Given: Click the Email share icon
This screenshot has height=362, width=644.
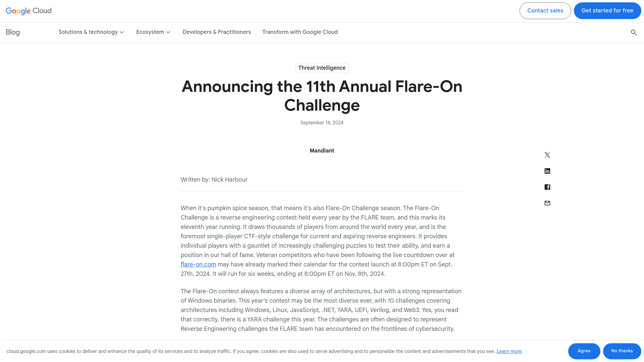Looking at the screenshot, I should [547, 203].
